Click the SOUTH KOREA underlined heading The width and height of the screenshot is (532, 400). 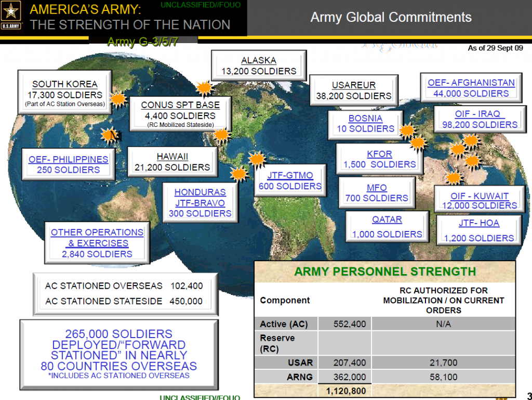(x=64, y=84)
